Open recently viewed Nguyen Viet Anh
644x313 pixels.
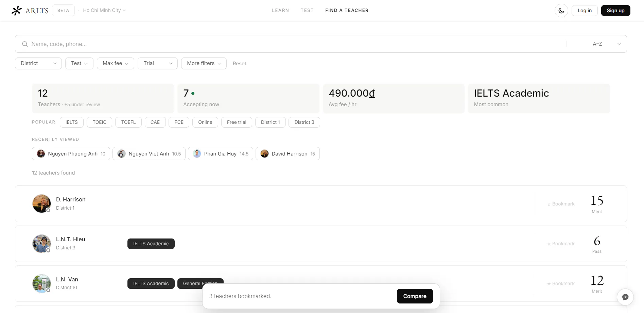pyautogui.click(x=149, y=154)
